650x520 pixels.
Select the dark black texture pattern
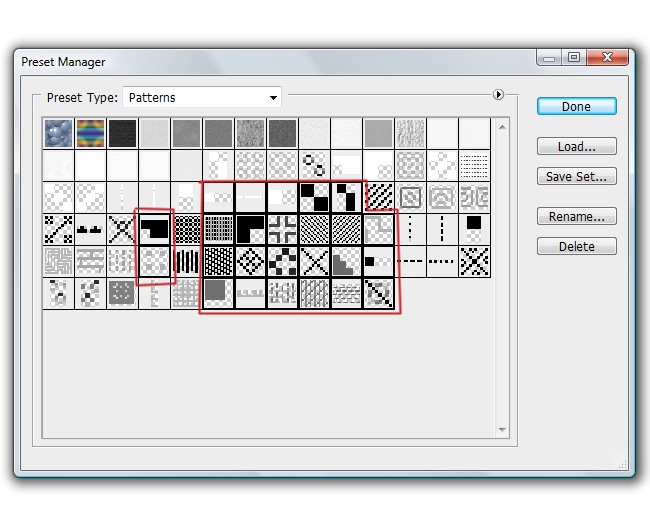122,133
